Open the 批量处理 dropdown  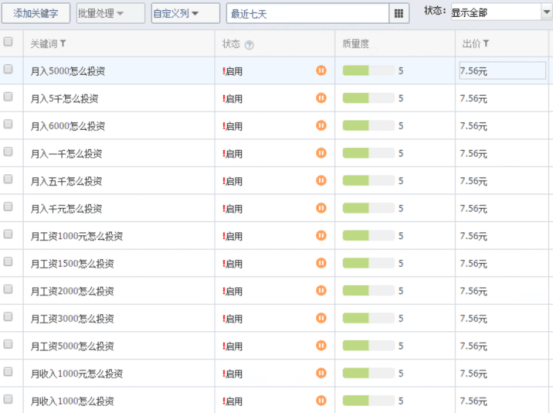pos(111,13)
